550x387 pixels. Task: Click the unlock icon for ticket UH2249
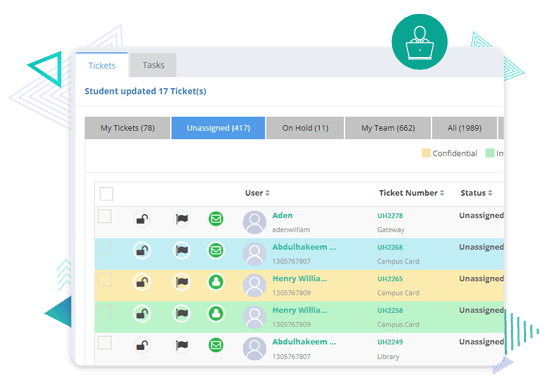click(142, 345)
